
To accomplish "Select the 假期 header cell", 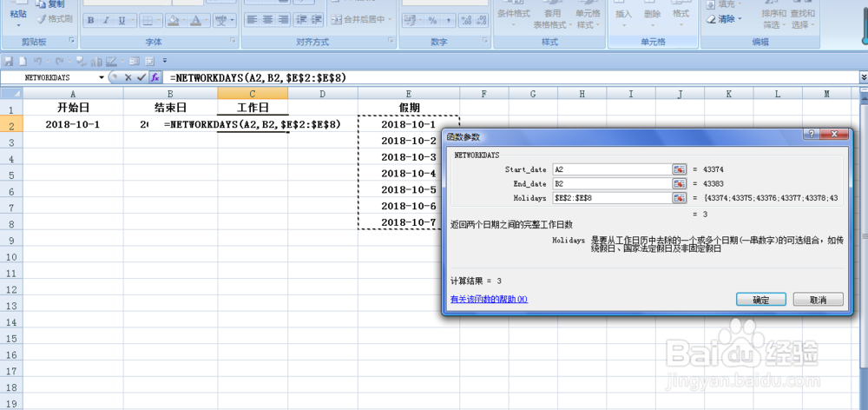I will point(409,108).
